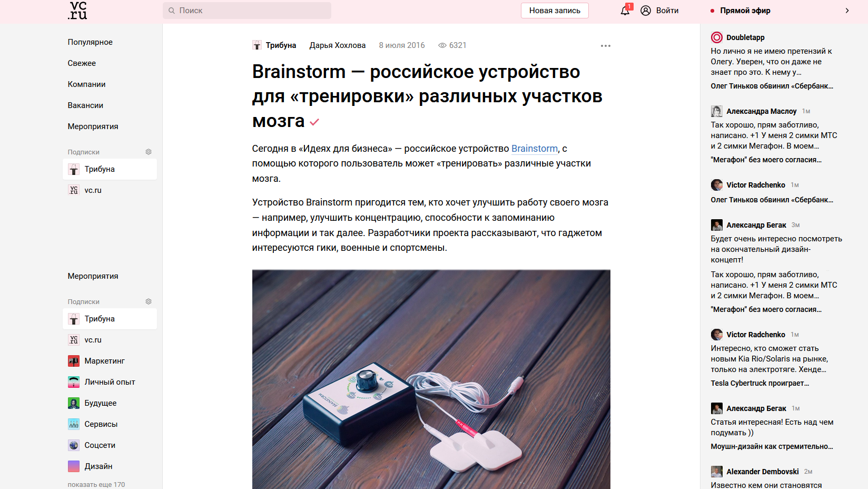The image size is (868, 489).
Task: Open the Doubletapp avatar in the live feed
Action: point(717,37)
